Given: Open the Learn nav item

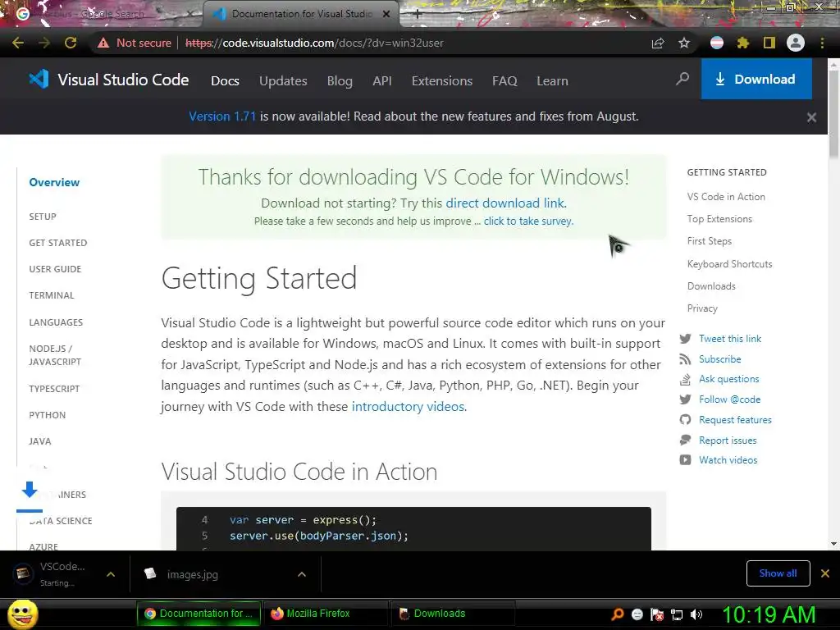Looking at the screenshot, I should click(x=552, y=81).
